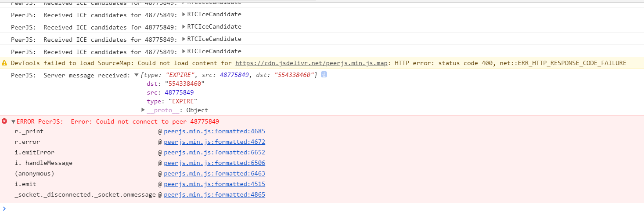Click the (anonymous) stack frame name
644x212 pixels.
35,174
